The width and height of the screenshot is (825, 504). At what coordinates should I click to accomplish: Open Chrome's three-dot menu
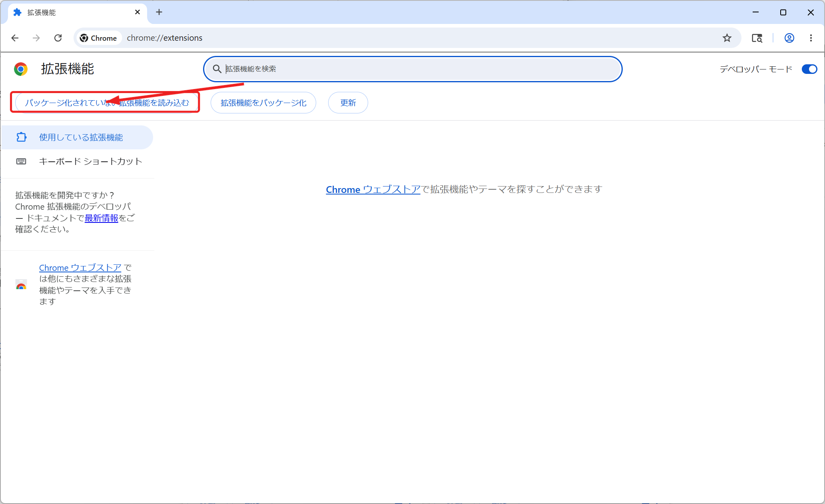811,38
